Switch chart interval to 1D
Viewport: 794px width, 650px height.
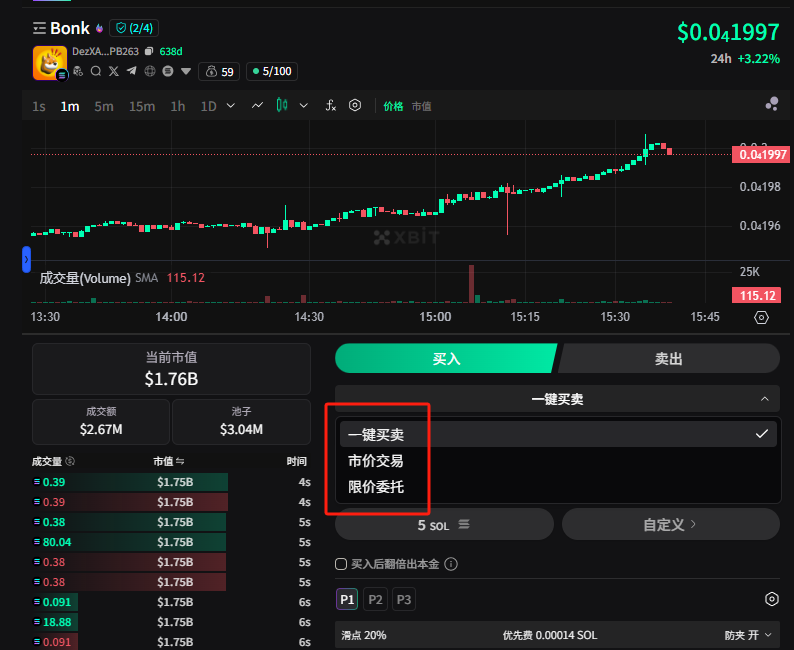(209, 106)
